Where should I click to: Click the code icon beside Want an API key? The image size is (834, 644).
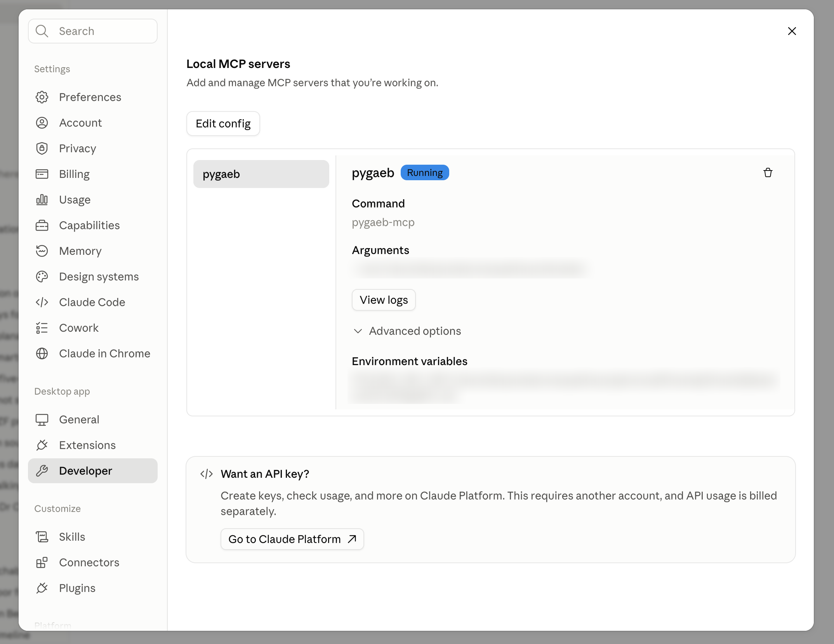[x=207, y=474]
